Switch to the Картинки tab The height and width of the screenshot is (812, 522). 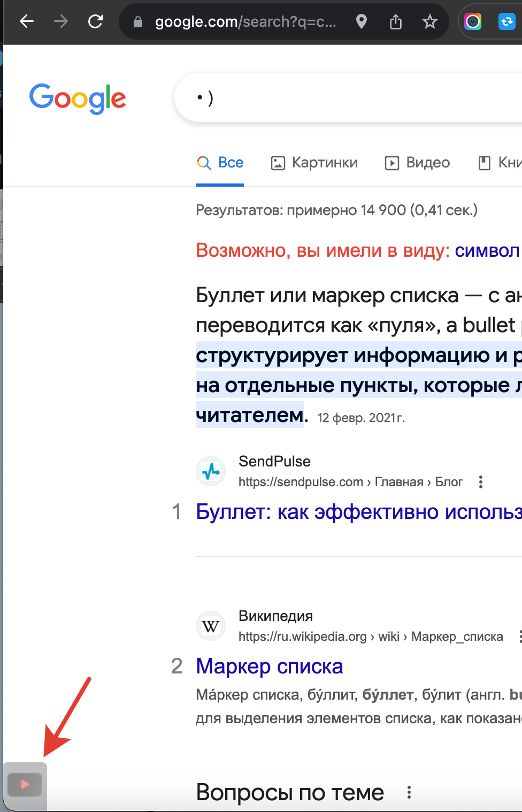(x=314, y=163)
